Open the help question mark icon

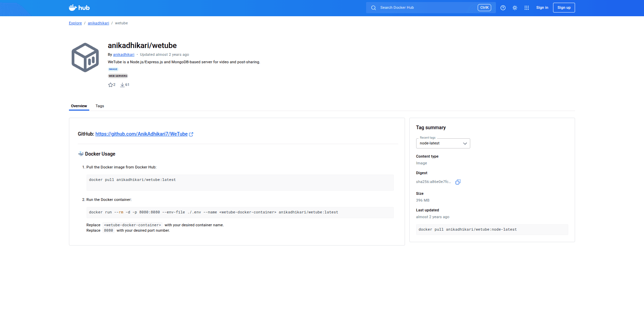pyautogui.click(x=503, y=8)
